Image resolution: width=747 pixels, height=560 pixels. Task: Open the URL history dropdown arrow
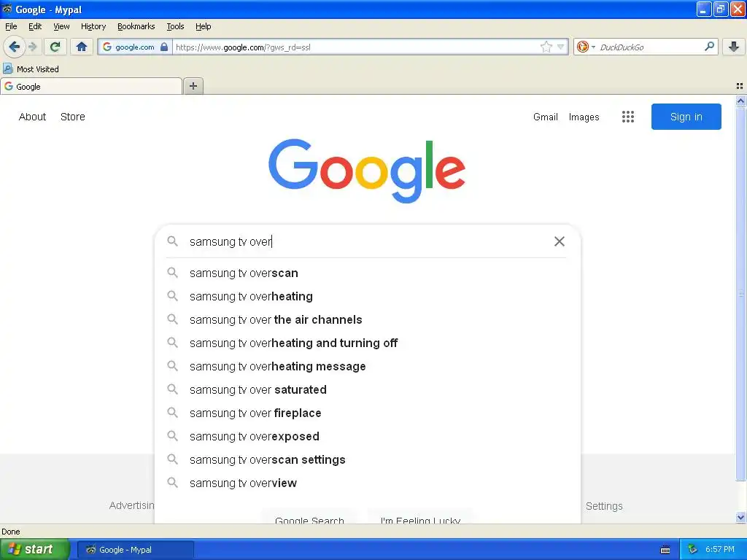click(x=561, y=47)
